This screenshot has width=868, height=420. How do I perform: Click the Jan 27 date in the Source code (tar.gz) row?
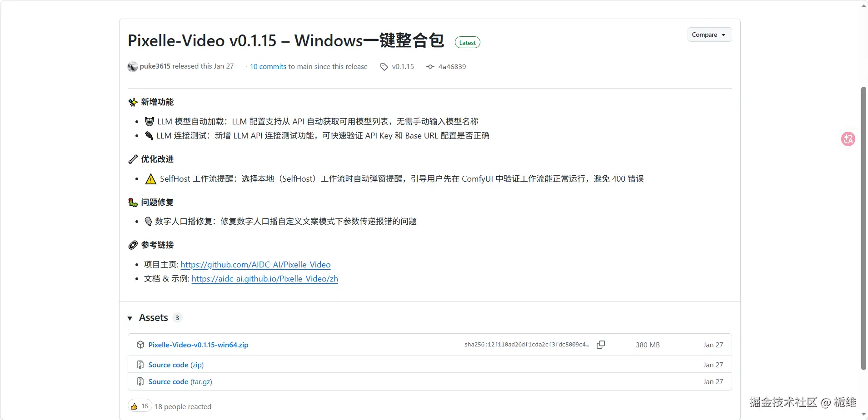[x=713, y=382]
